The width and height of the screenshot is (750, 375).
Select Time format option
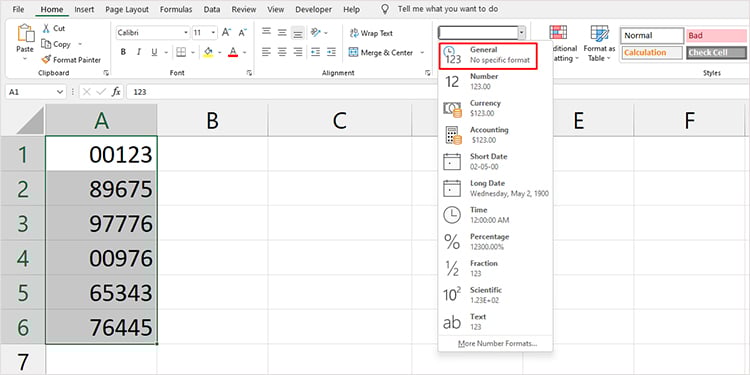click(495, 215)
